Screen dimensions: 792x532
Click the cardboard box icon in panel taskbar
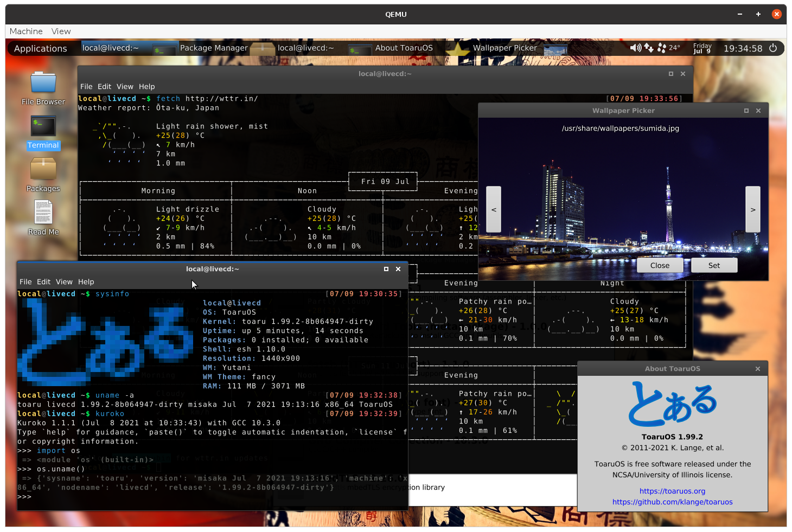pos(263,49)
